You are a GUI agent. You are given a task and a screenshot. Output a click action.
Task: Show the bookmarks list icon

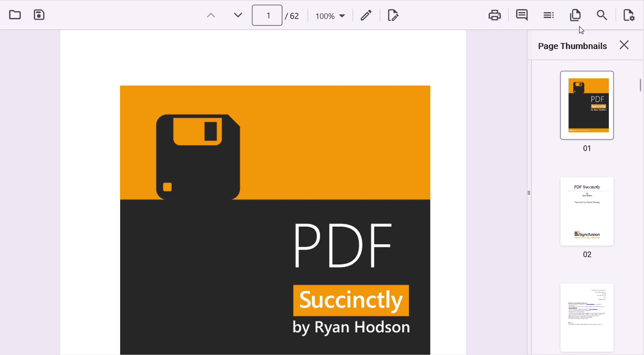coord(548,15)
